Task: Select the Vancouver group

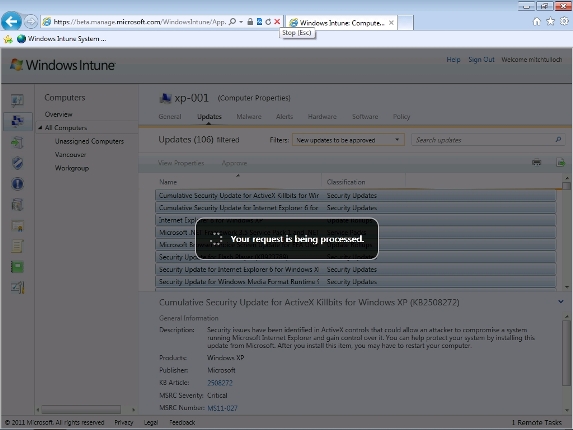Action: [71, 155]
